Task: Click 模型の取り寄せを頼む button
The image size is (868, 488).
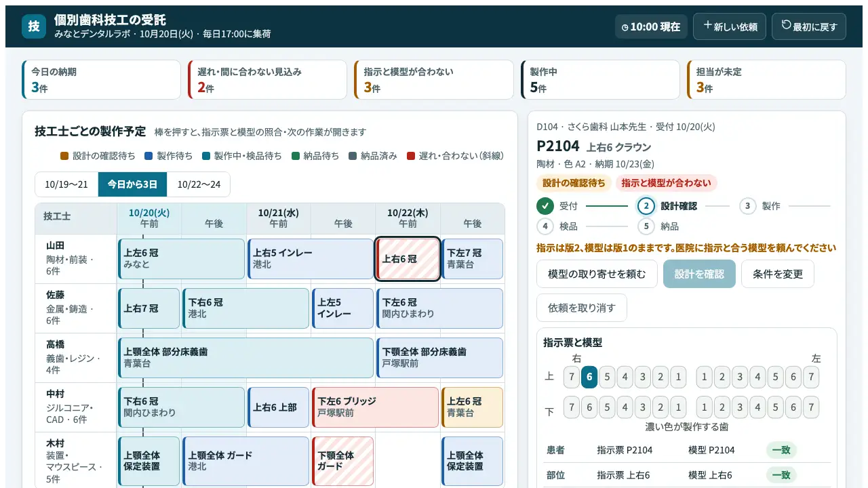Action: 597,274
